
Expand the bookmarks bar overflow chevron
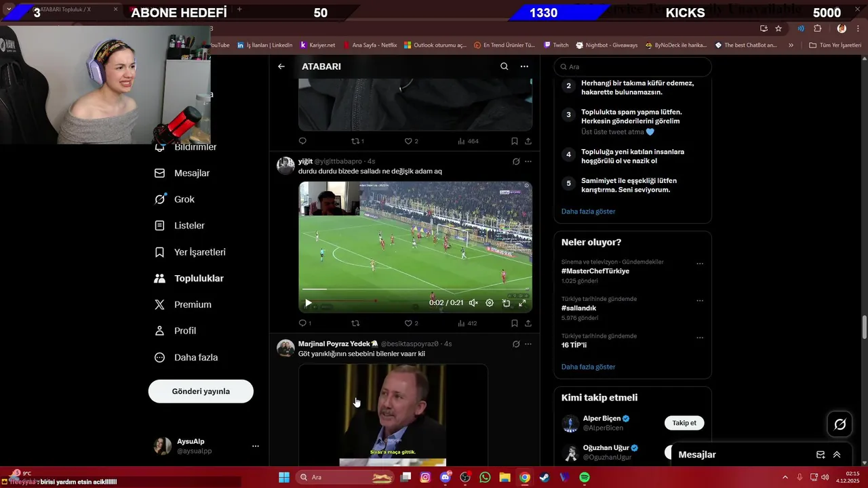click(791, 45)
